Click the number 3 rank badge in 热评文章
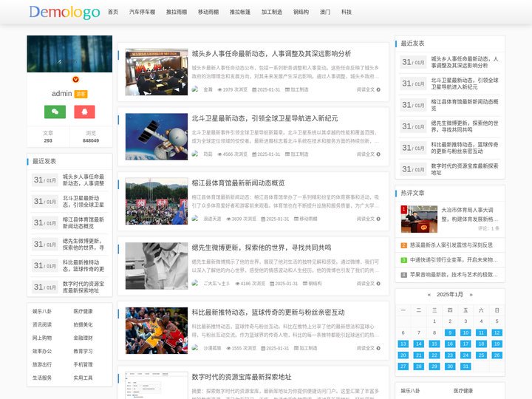The width and height of the screenshot is (532, 399). click(x=403, y=260)
